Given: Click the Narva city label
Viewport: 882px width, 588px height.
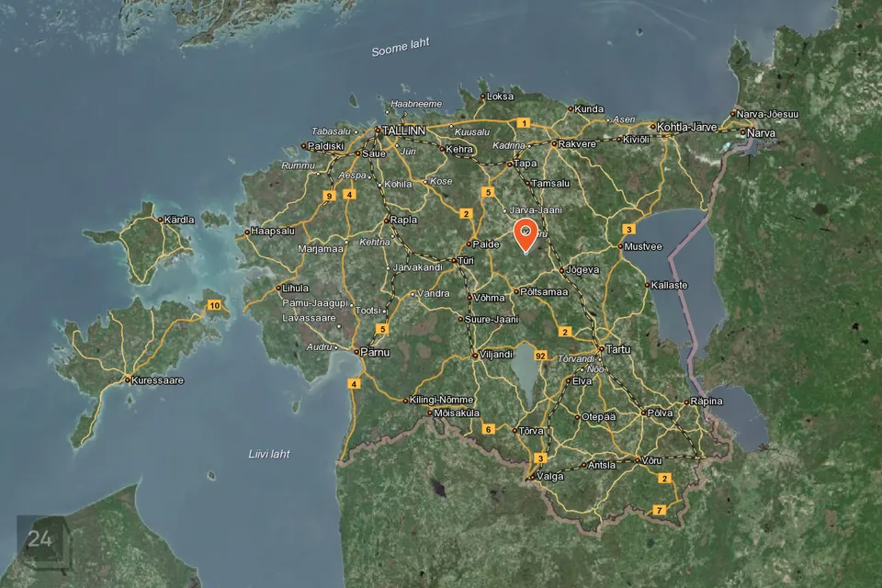Looking at the screenshot, I should pos(761,133).
